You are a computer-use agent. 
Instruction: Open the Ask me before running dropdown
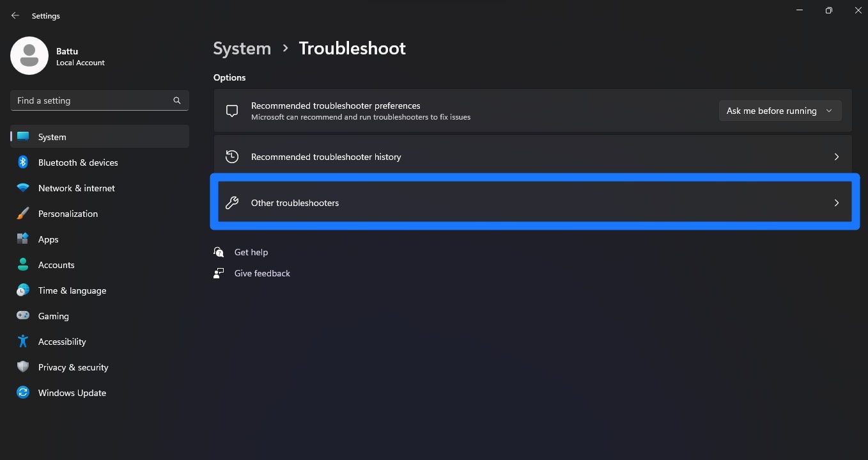click(x=779, y=110)
